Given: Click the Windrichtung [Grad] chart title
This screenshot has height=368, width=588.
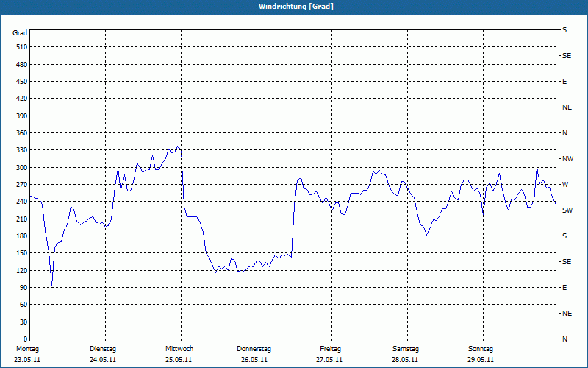Looking at the screenshot, I should point(296,7).
